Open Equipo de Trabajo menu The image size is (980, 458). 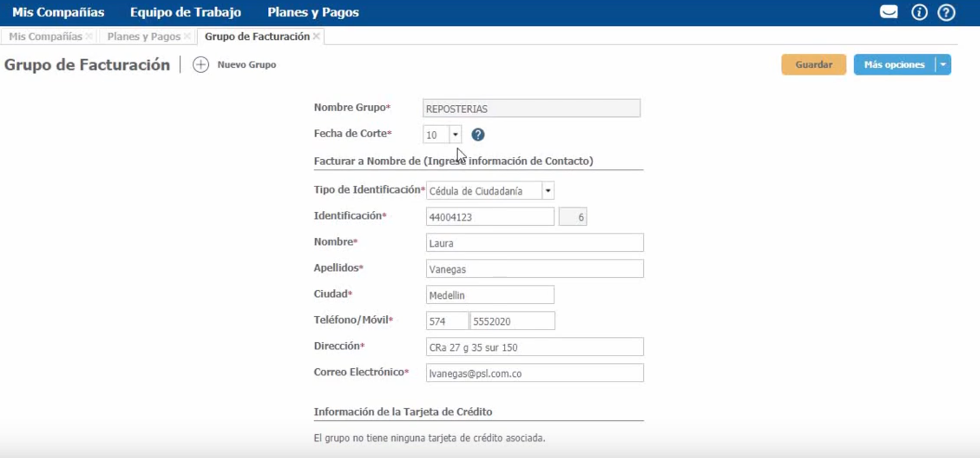(x=185, y=12)
